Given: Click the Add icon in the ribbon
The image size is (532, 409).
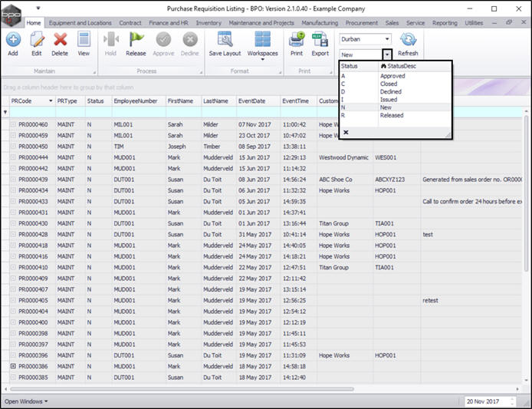Looking at the screenshot, I should point(13,40).
